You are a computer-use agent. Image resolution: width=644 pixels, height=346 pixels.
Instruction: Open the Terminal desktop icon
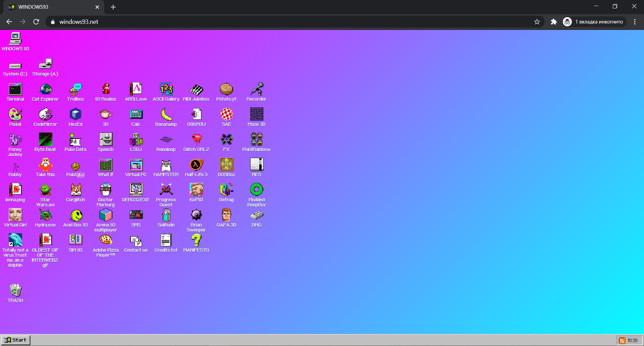coord(15,92)
